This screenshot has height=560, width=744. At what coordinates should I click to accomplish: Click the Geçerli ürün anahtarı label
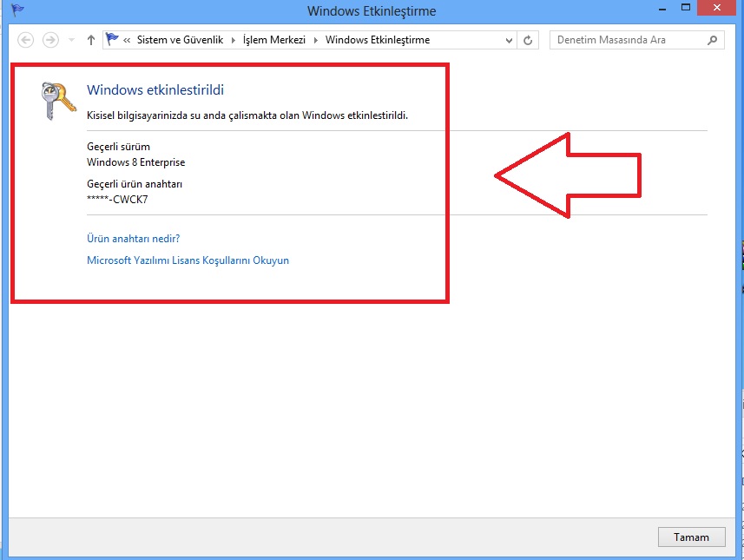(x=135, y=184)
